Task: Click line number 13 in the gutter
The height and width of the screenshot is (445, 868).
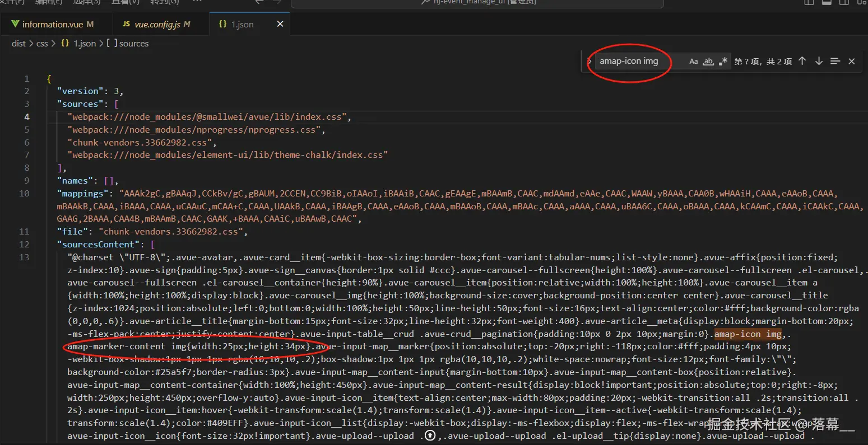Action: pyautogui.click(x=24, y=257)
